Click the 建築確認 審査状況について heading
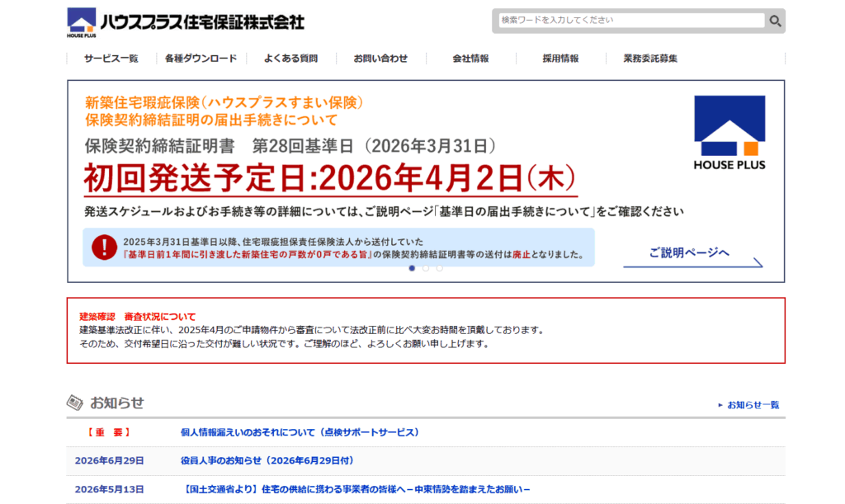 [138, 317]
